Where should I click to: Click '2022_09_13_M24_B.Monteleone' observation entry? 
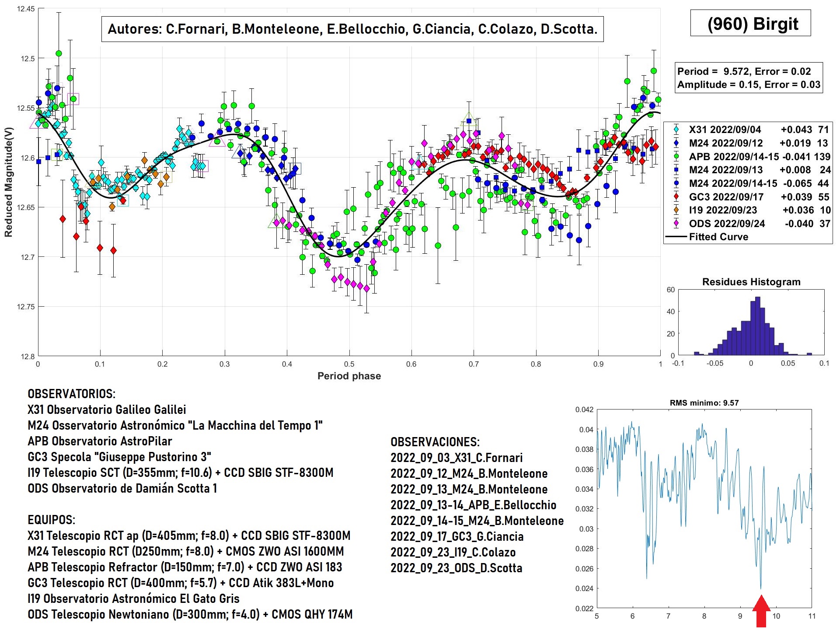click(469, 489)
